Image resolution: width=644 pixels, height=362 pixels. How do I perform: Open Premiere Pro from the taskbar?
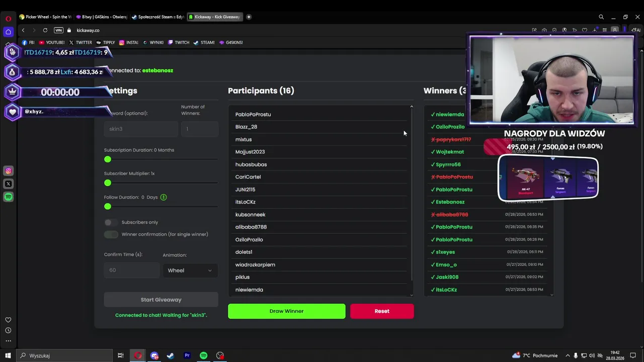click(187, 355)
